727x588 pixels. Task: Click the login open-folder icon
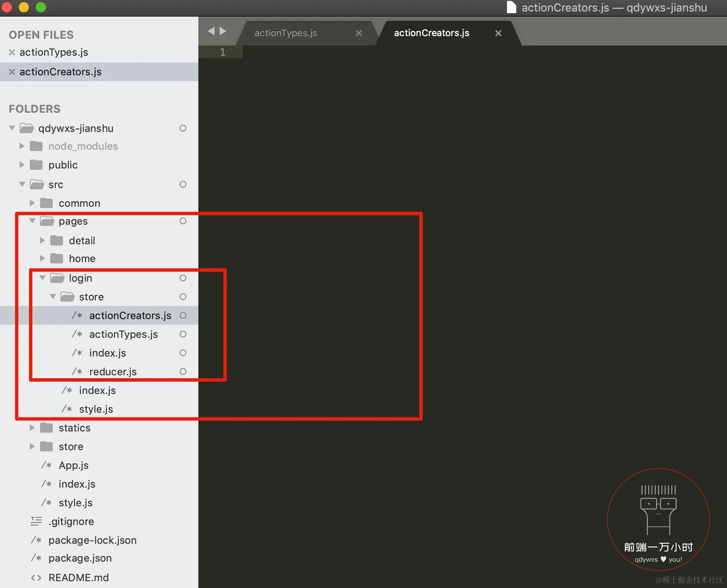(x=57, y=278)
